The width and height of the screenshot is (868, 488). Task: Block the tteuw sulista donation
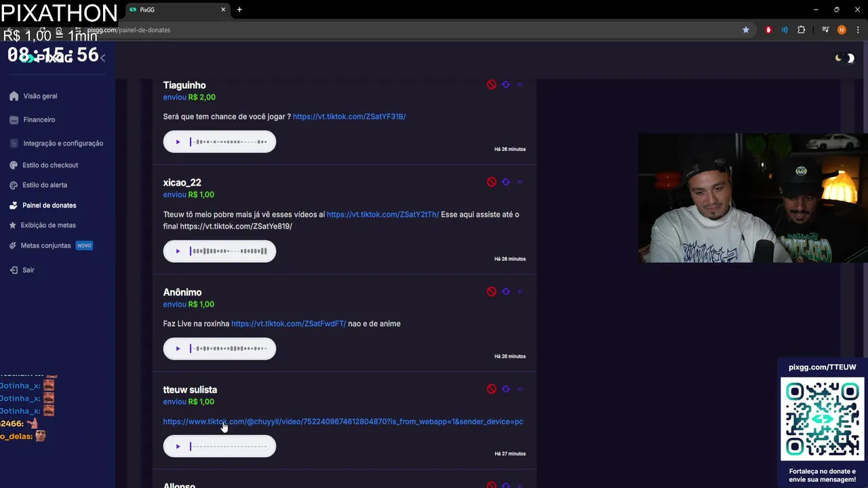492,389
